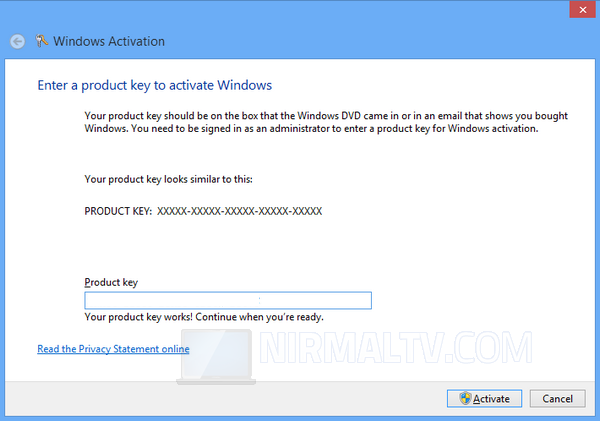This screenshot has height=421, width=600.
Task: Click 'Your product key looks similar to this:' text
Action: (x=168, y=179)
